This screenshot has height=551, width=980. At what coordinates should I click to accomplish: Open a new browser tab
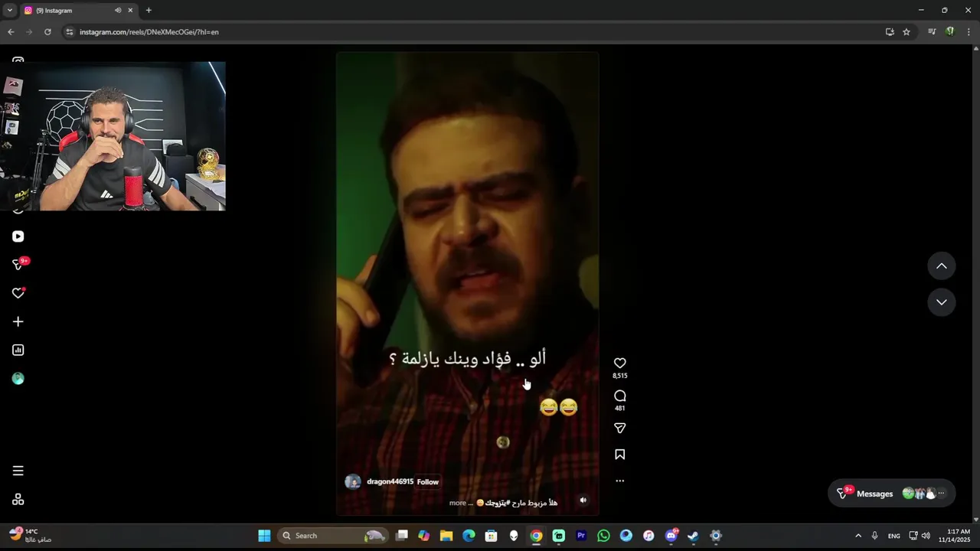(x=149, y=11)
